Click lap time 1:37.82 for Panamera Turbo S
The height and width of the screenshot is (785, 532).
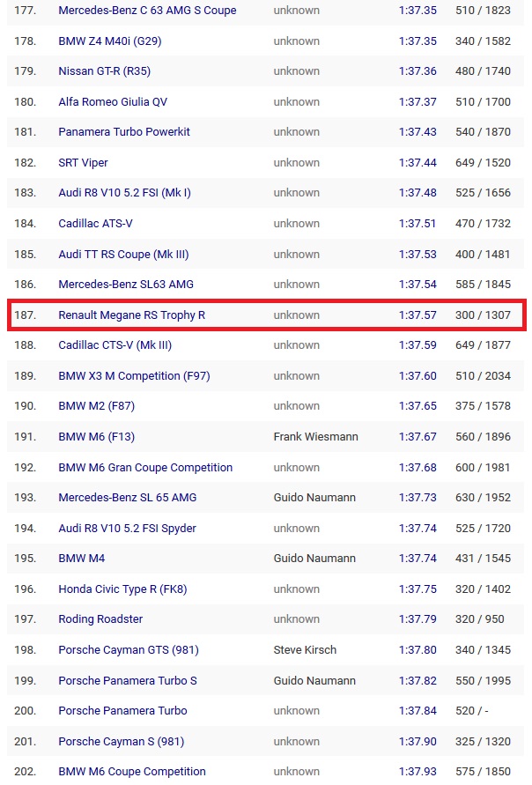point(417,680)
